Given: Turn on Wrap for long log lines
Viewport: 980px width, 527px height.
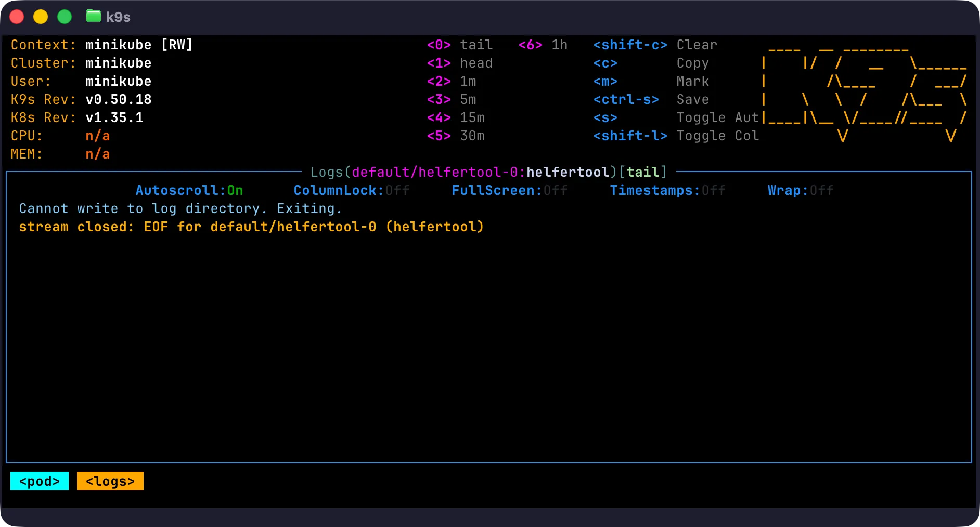Looking at the screenshot, I should [800, 190].
